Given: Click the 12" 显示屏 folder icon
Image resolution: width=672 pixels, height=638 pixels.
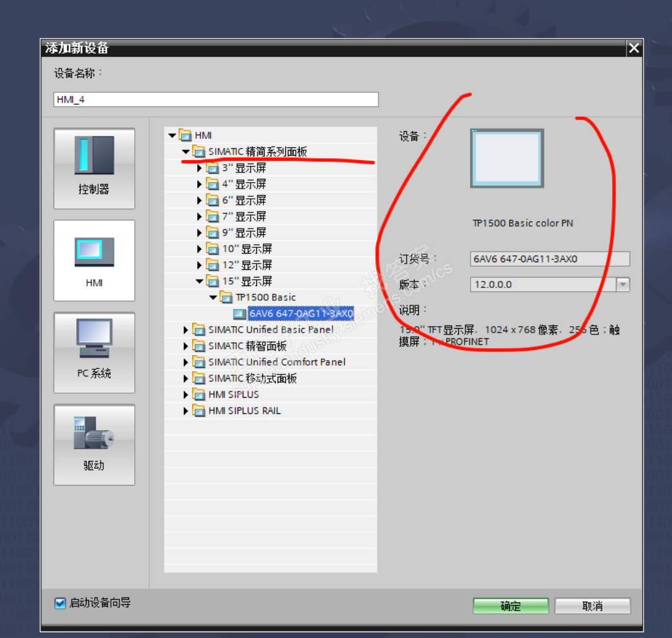Looking at the screenshot, I should pyautogui.click(x=212, y=265).
